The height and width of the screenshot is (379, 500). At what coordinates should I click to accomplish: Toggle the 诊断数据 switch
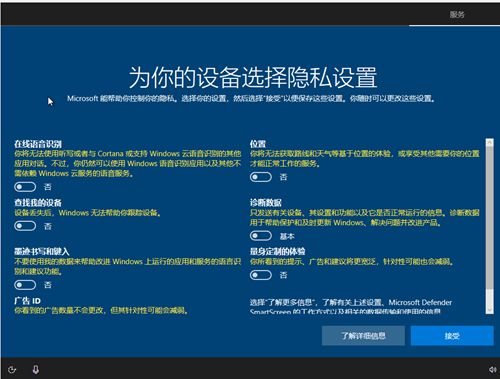click(x=261, y=236)
